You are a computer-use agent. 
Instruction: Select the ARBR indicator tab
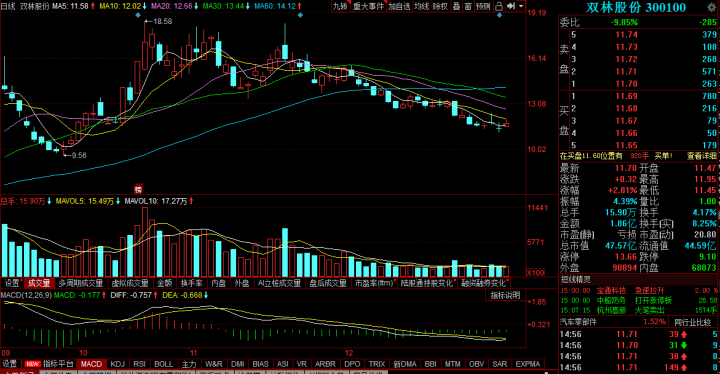point(325,364)
